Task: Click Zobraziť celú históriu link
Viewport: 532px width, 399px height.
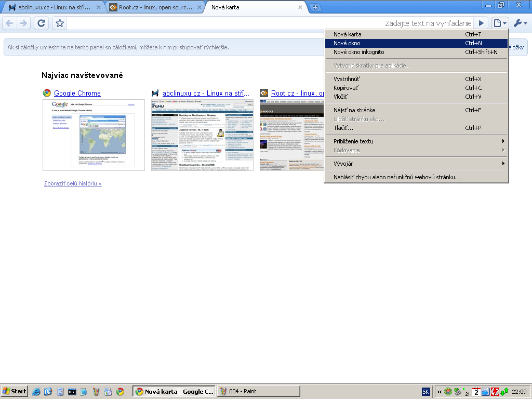Action: 73,183
